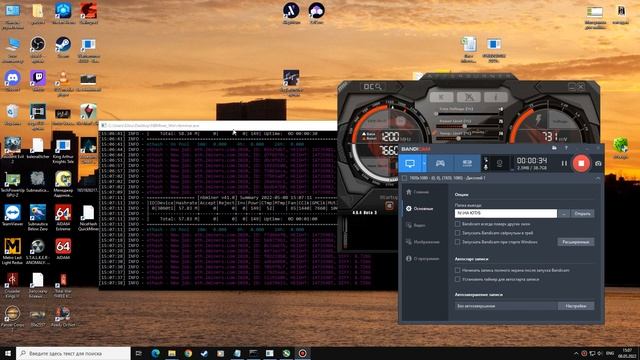The image size is (640, 360).
Task: Switch ENG input language in tray
Action: click(610, 353)
